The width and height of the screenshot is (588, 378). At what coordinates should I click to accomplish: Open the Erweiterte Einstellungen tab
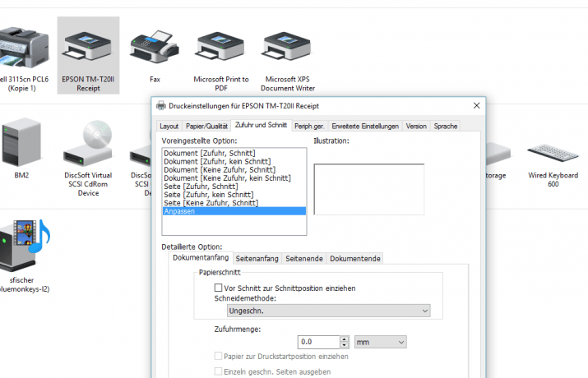365,127
